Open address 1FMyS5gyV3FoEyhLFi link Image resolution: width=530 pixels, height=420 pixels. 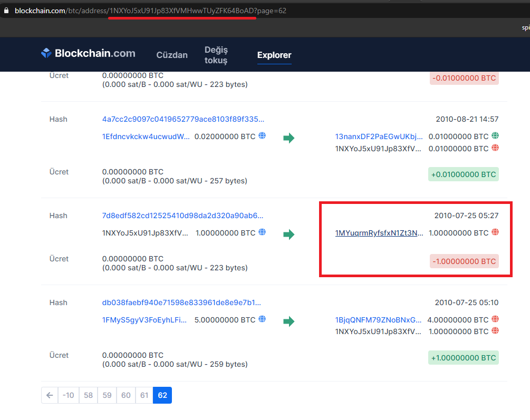coord(144,320)
